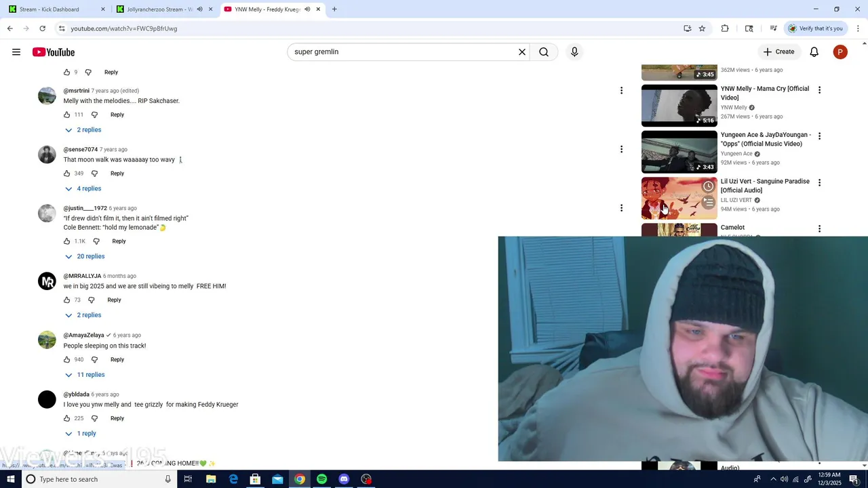Open the Yungeen Ace Opps video thumbnail
868x488 pixels.
tap(679, 152)
